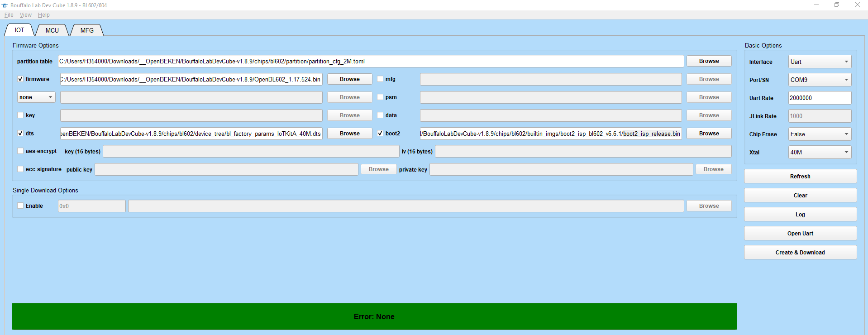Click the 'Uart Rate' label

(x=761, y=98)
